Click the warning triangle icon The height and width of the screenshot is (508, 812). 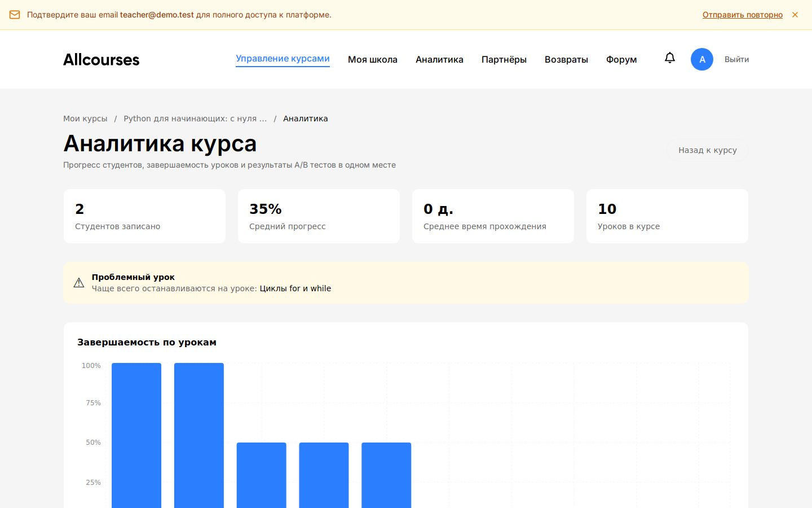pos(79,283)
